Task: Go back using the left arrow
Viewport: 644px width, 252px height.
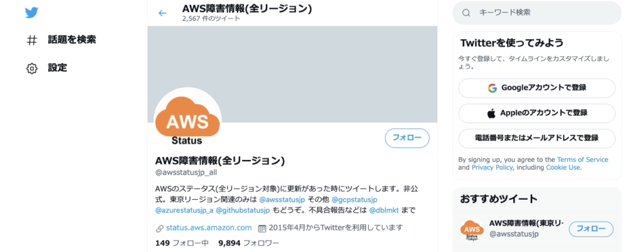Action: pyautogui.click(x=162, y=13)
